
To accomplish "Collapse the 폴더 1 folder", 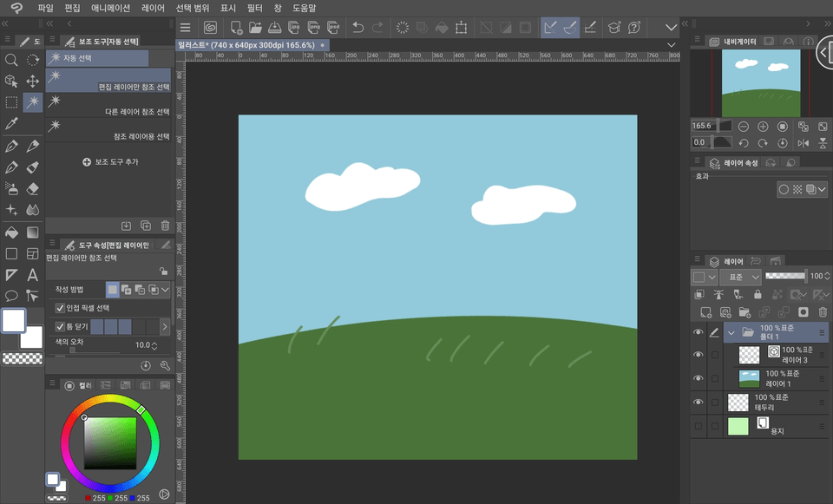I will tap(731, 332).
